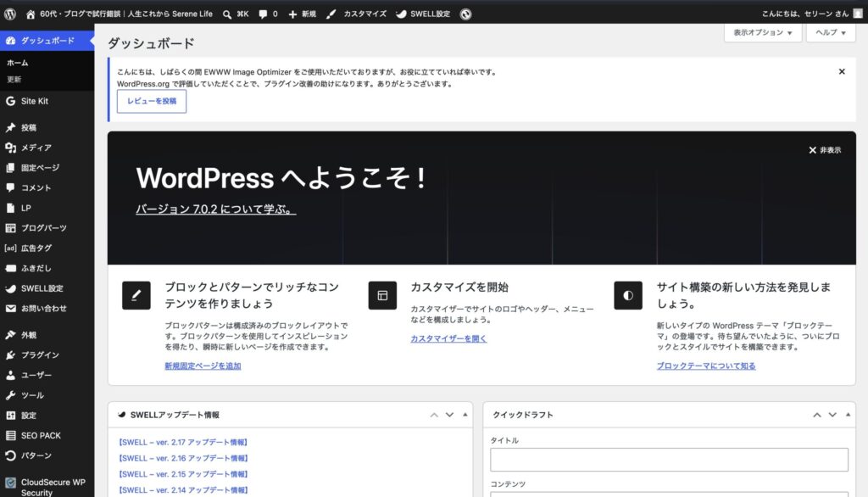Click ブロックテーマについて知る link
This screenshot has width=868, height=497.
(706, 366)
